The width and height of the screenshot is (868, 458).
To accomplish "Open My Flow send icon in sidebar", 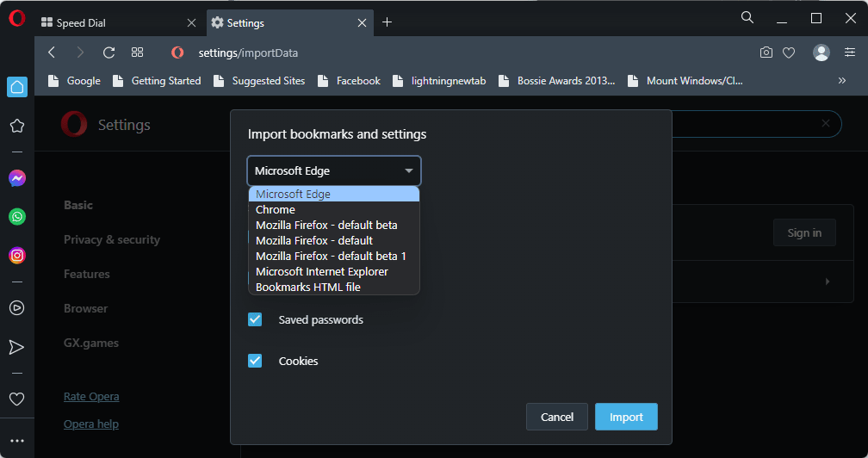I will point(17,347).
